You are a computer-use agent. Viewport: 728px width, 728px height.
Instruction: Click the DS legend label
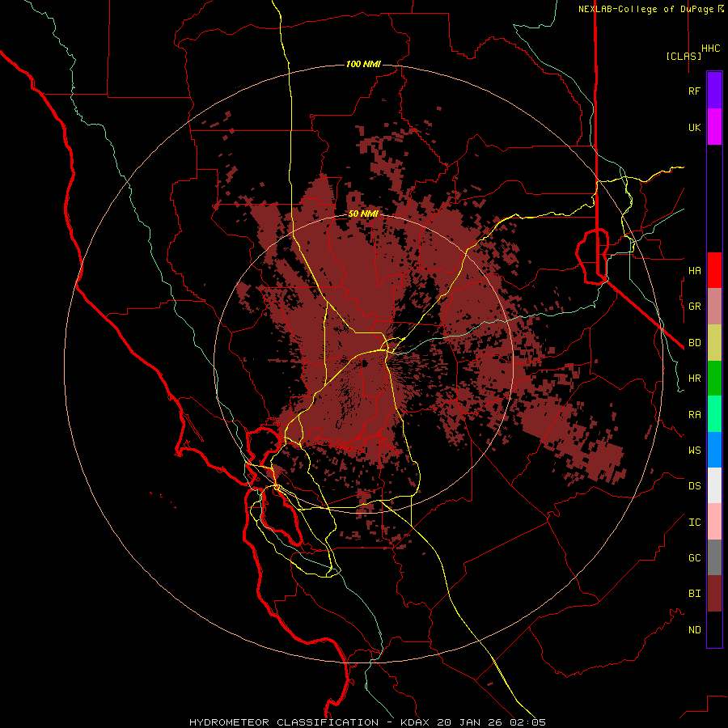click(x=694, y=486)
